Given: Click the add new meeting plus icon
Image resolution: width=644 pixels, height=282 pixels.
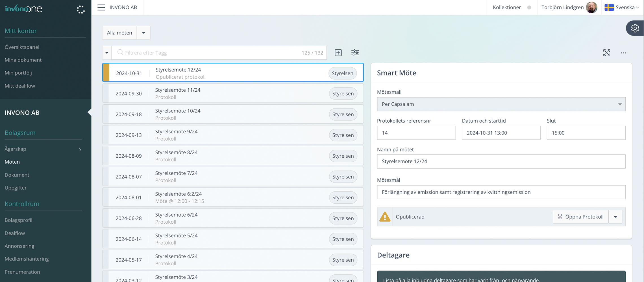Looking at the screenshot, I should 338,53.
